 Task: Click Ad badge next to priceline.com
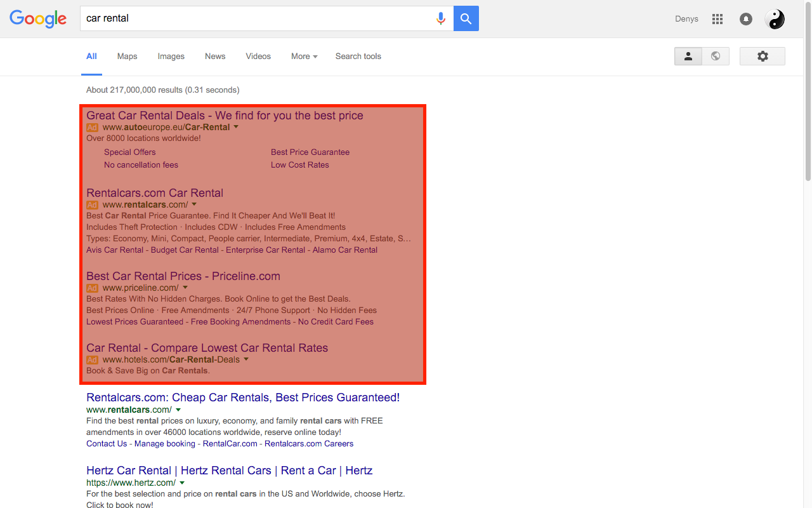[x=92, y=288]
